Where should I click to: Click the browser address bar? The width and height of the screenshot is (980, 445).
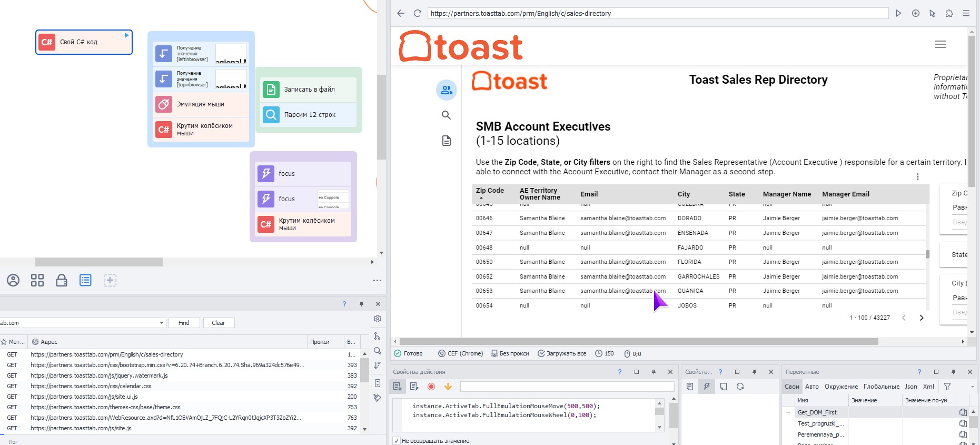point(657,13)
